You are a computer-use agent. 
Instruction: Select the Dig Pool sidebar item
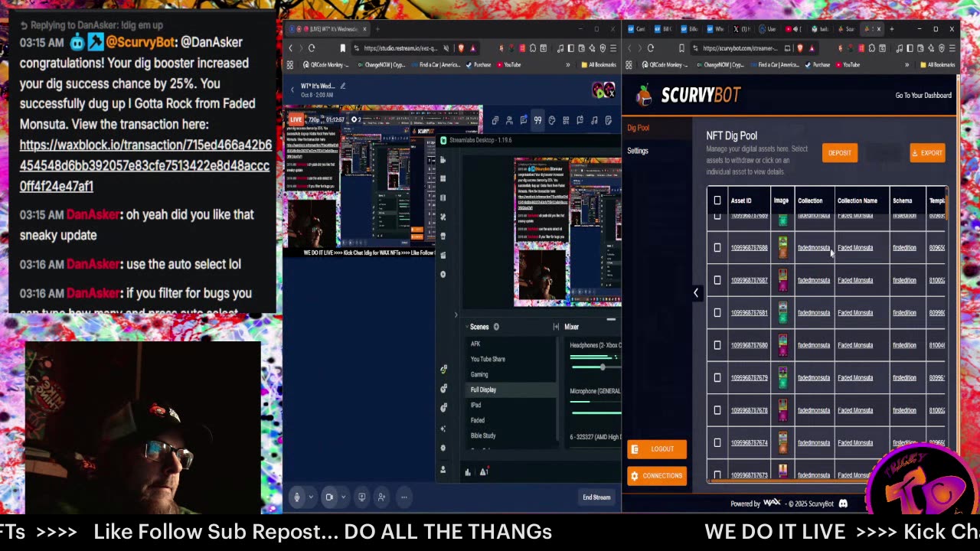638,128
